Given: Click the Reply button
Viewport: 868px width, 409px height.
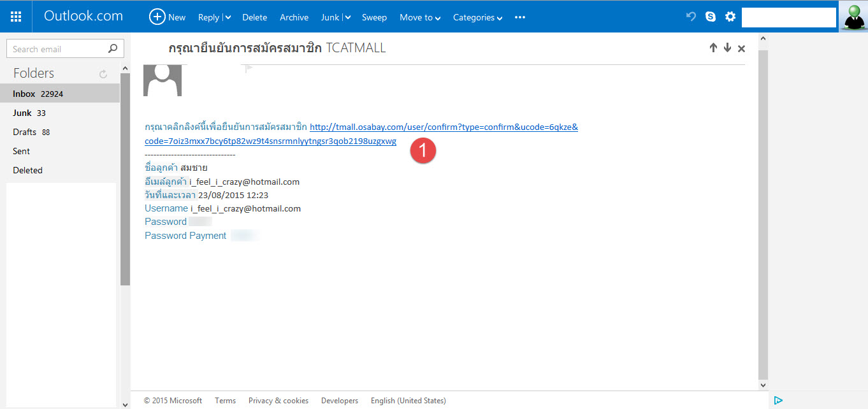Looking at the screenshot, I should pyautogui.click(x=208, y=17).
